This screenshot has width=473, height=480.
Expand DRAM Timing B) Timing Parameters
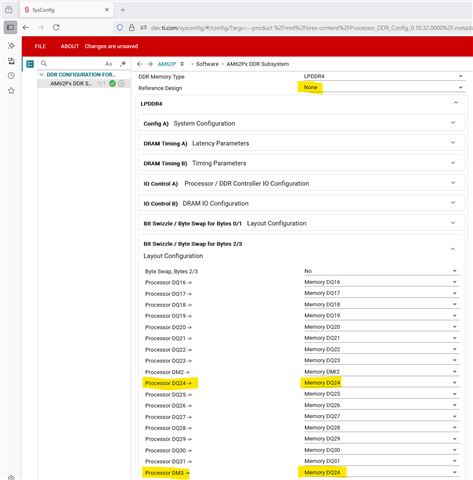coord(301,163)
